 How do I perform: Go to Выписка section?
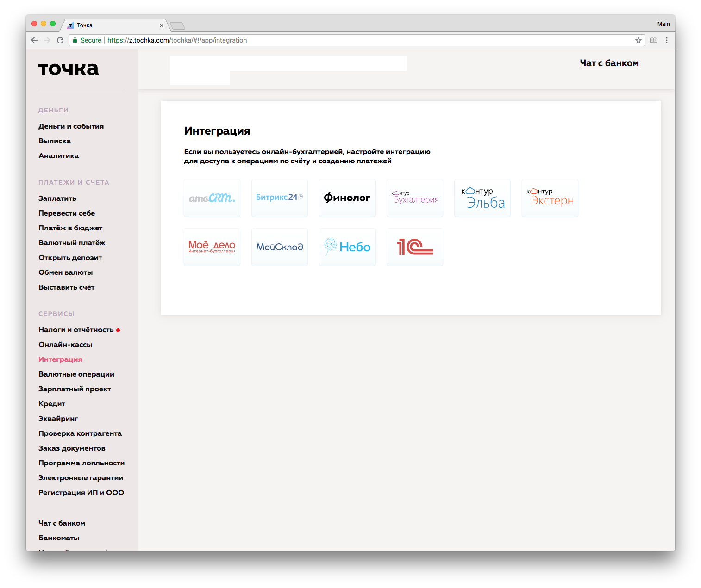point(55,141)
